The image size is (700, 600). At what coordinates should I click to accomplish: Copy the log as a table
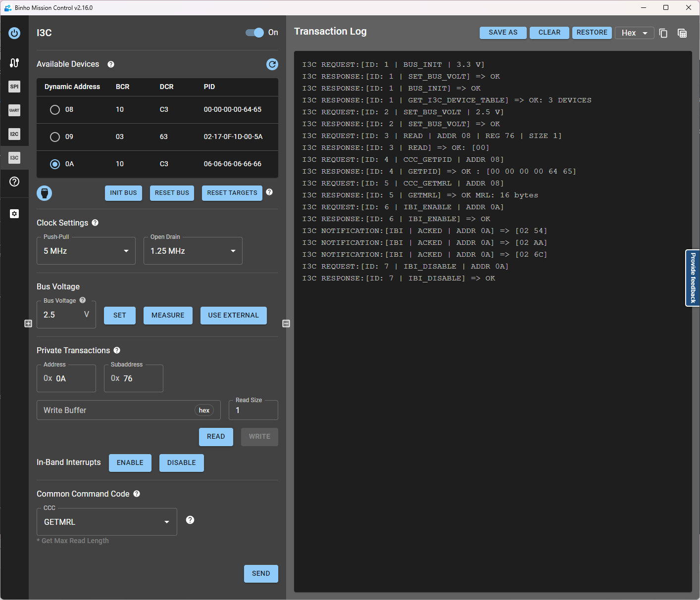[x=682, y=33]
